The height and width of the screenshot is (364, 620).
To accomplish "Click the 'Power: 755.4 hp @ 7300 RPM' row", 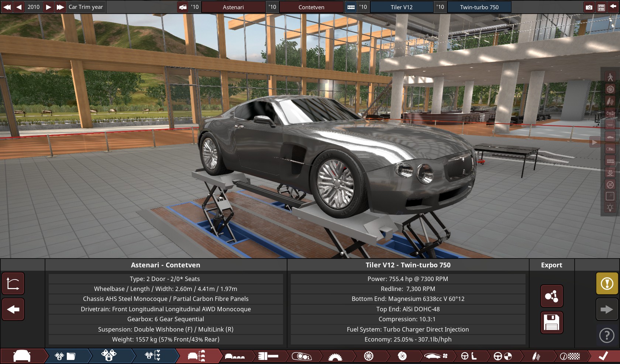I will pos(408,279).
